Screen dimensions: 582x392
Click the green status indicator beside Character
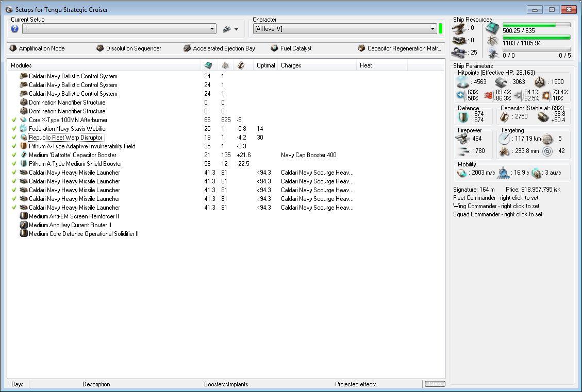pos(441,28)
